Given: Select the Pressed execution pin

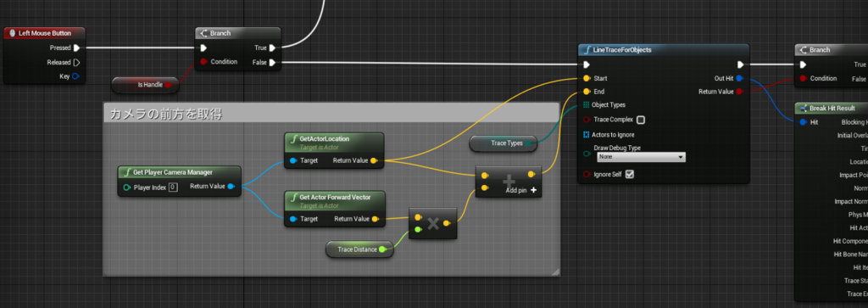Looking at the screenshot, I should pyautogui.click(x=76, y=48).
